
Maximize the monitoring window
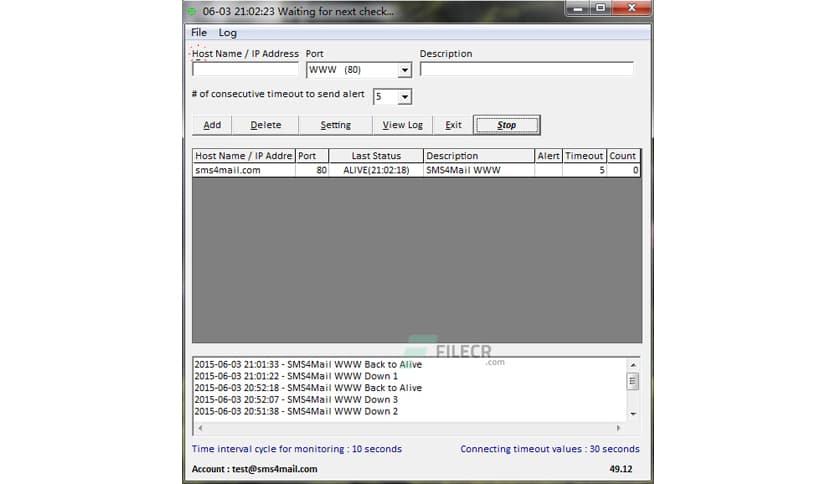click(601, 8)
